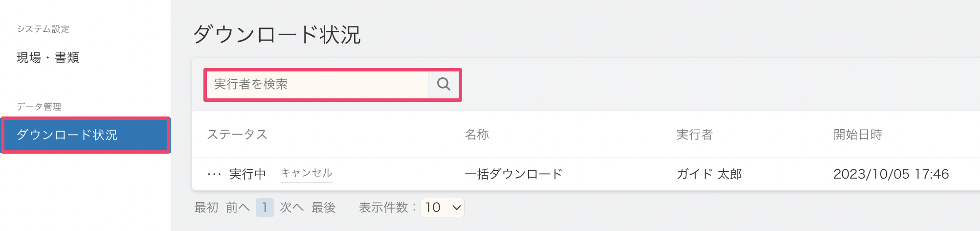The height and width of the screenshot is (231, 980).
Task: Go to 最初 page
Action: pos(206,208)
